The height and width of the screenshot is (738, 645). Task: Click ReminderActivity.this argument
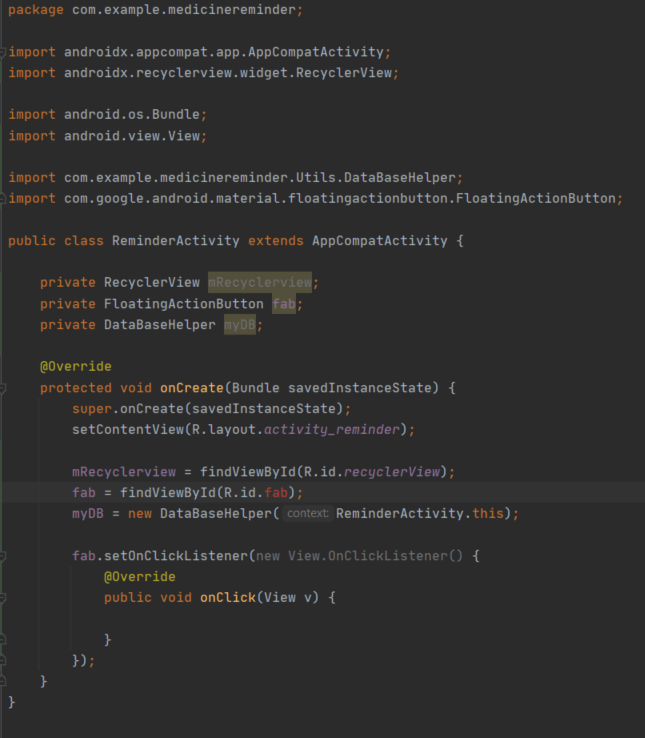(420, 513)
